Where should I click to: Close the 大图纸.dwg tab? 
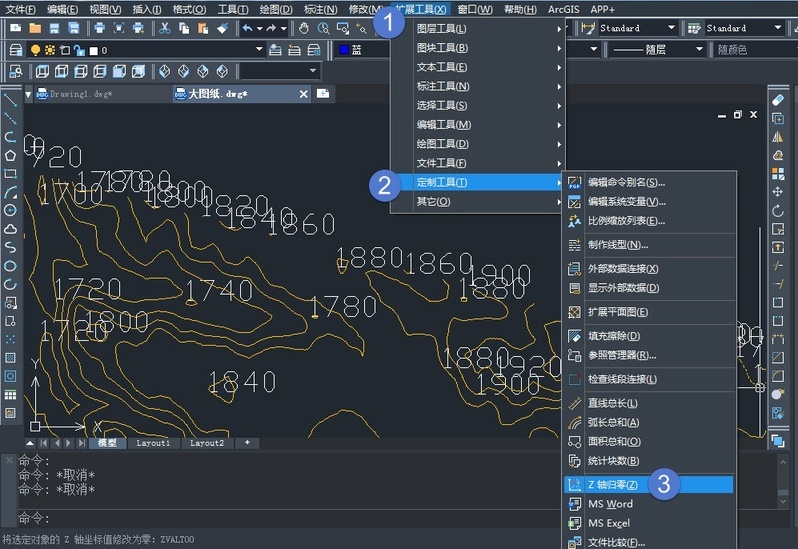coord(303,94)
